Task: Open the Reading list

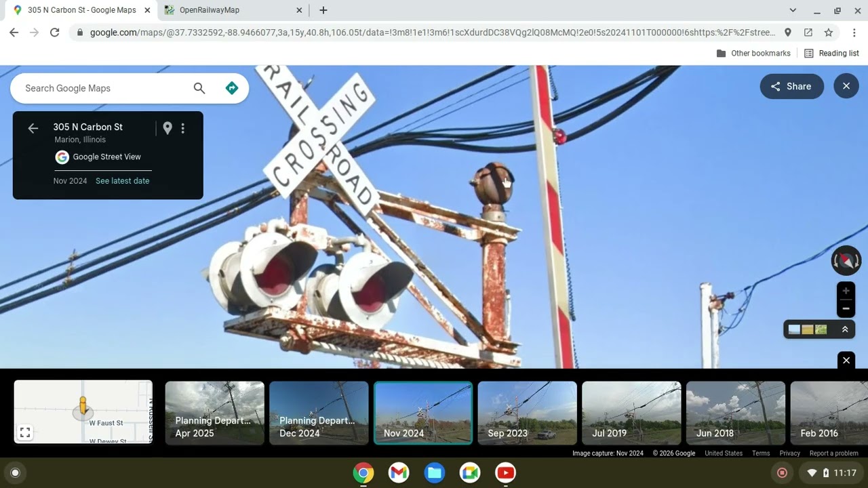Action: (x=831, y=54)
